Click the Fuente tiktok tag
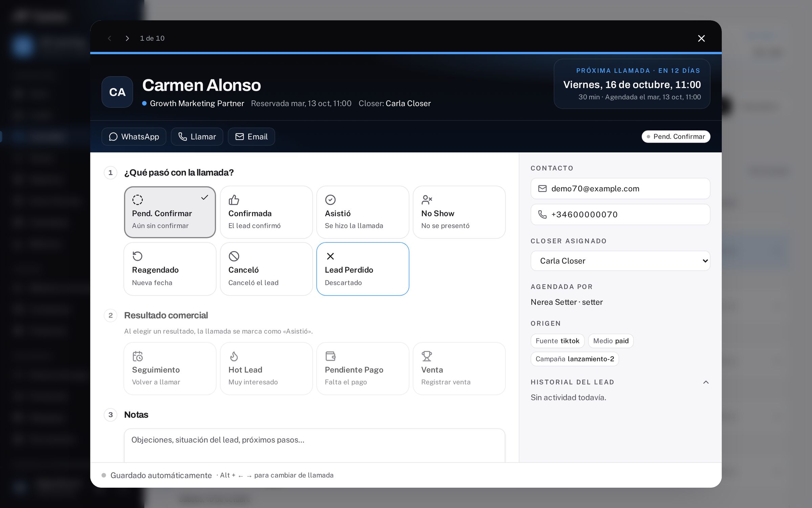Image resolution: width=812 pixels, height=508 pixels. (x=557, y=341)
